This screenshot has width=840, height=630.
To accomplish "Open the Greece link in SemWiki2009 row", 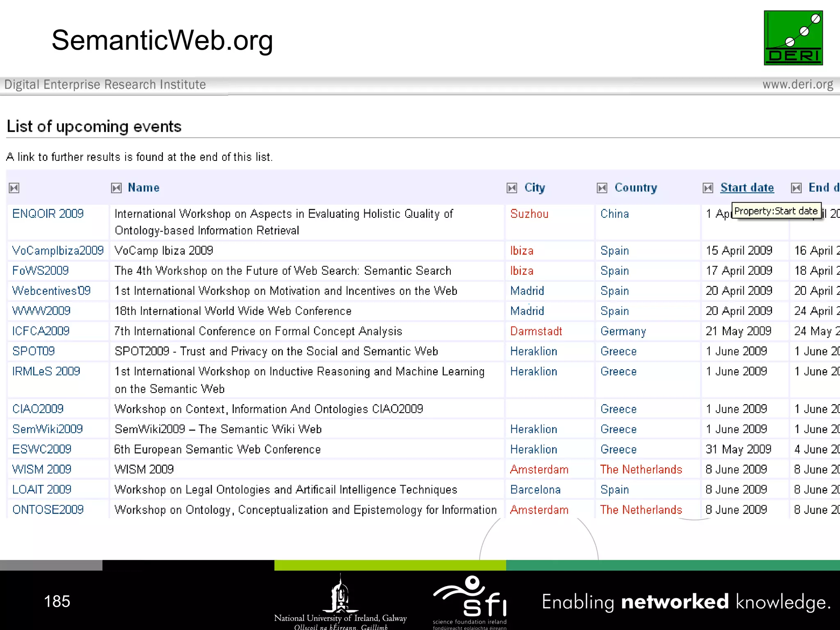I will 619,429.
